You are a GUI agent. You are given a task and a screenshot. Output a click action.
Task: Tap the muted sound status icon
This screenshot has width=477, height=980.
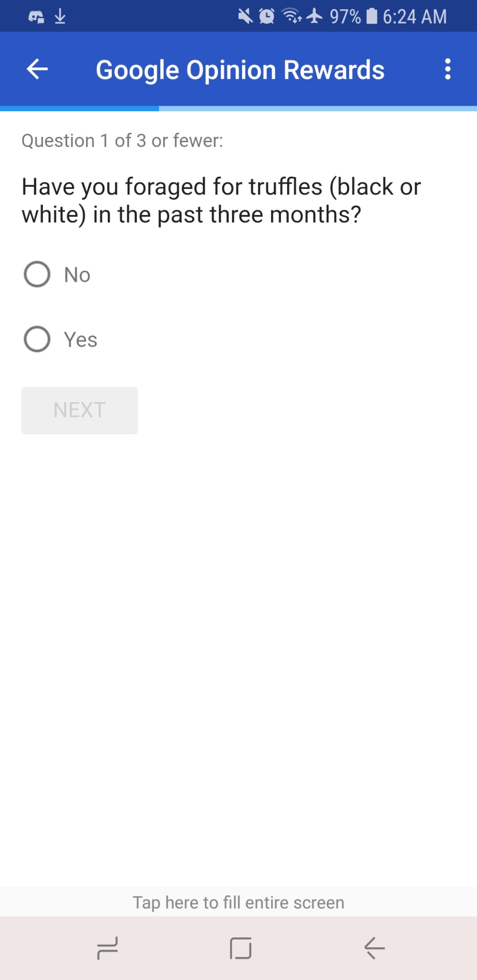[245, 17]
